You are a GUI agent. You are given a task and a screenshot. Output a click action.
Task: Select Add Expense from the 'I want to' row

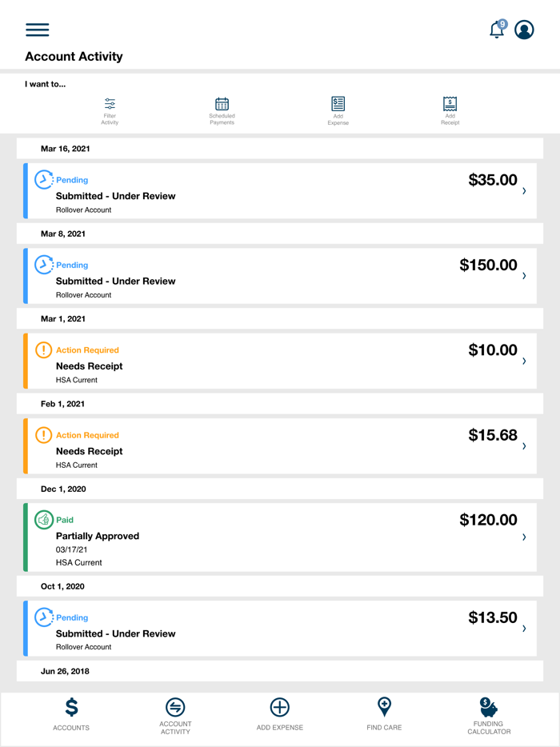[x=338, y=108]
